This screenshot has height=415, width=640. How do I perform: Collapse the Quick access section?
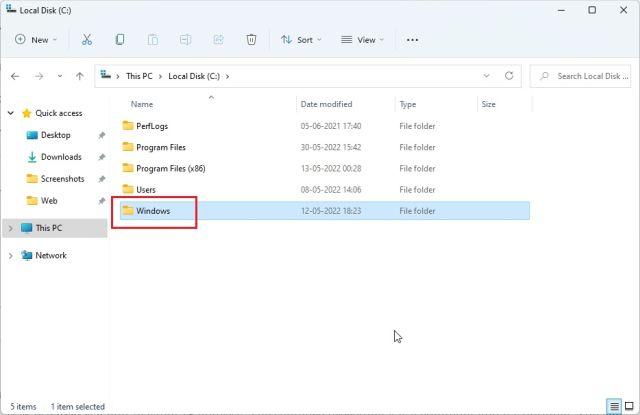pyautogui.click(x=11, y=113)
